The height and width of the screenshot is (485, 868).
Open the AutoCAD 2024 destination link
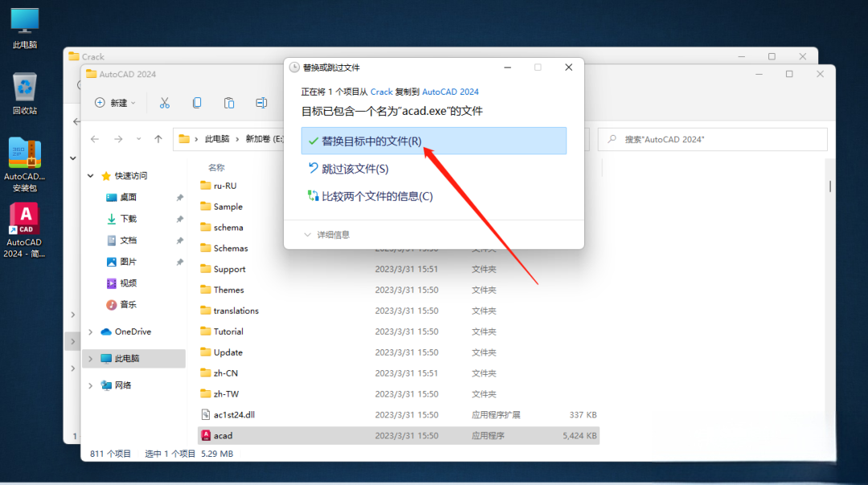click(450, 92)
